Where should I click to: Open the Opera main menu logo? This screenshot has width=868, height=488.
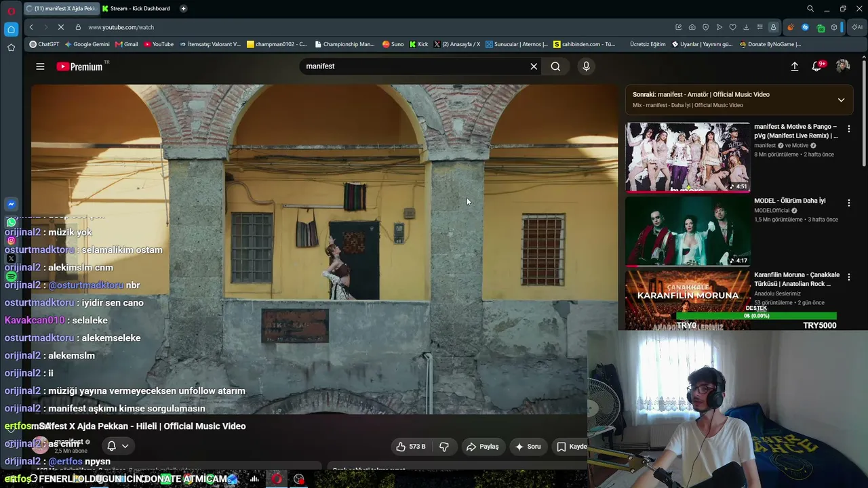[11, 12]
